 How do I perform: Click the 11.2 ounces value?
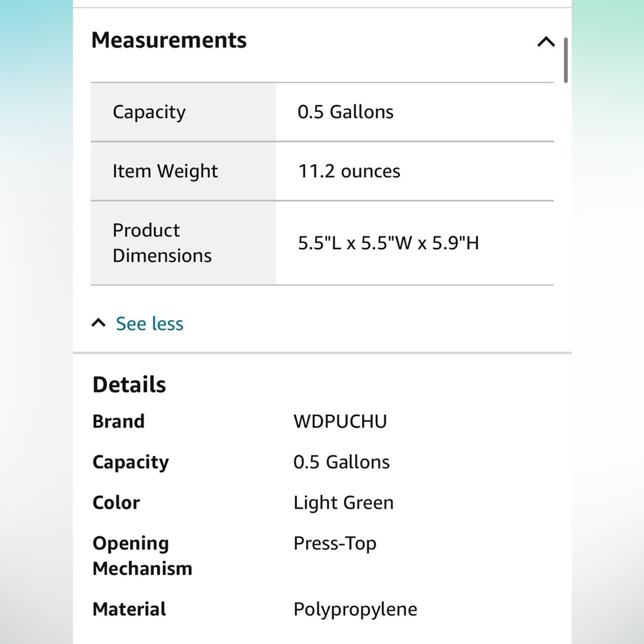click(x=349, y=171)
